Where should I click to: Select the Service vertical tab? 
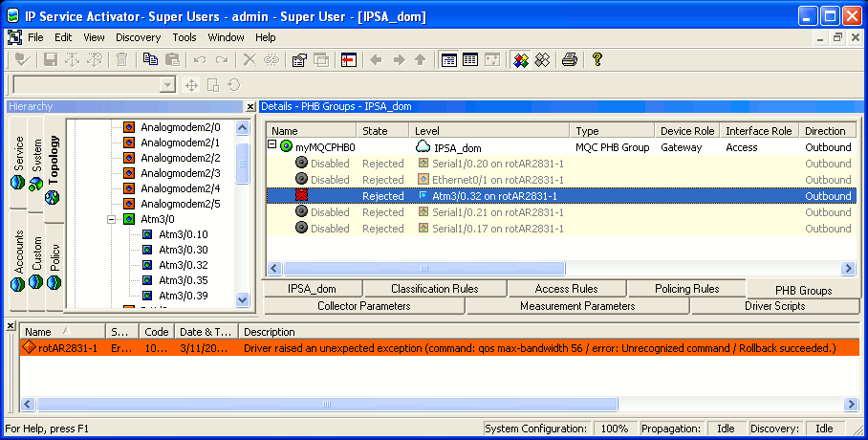(18, 162)
